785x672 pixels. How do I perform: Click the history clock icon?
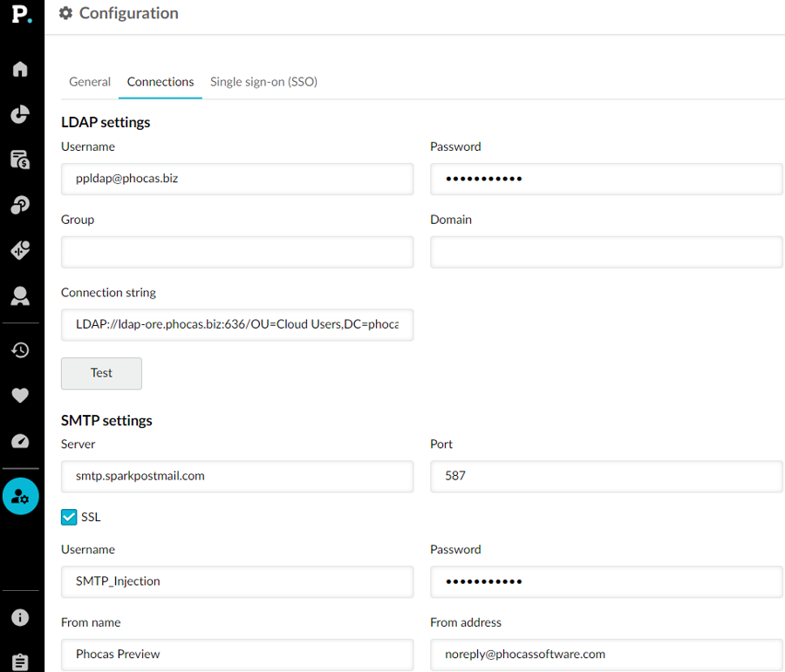point(20,350)
